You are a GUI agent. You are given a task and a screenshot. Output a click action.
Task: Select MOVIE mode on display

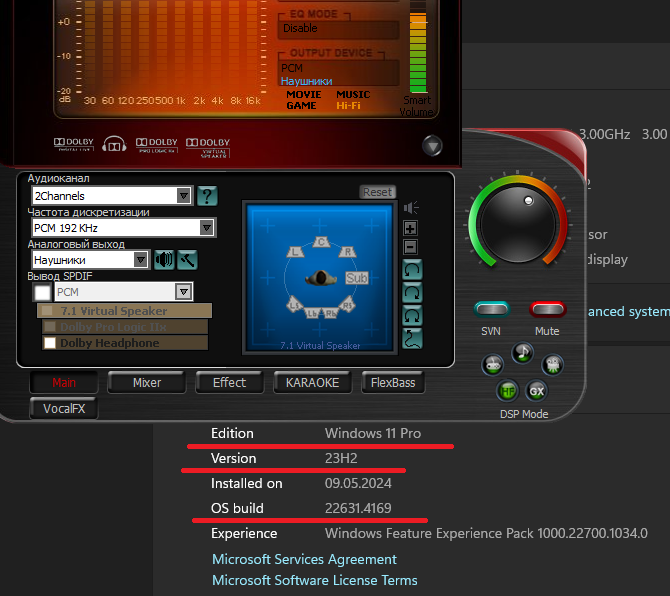[x=303, y=94]
